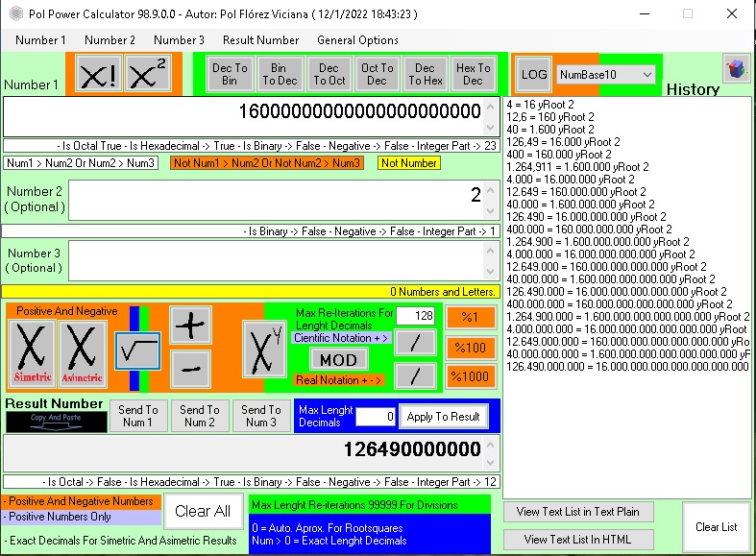
Task: Click the Bin To Dec button
Action: click(280, 74)
